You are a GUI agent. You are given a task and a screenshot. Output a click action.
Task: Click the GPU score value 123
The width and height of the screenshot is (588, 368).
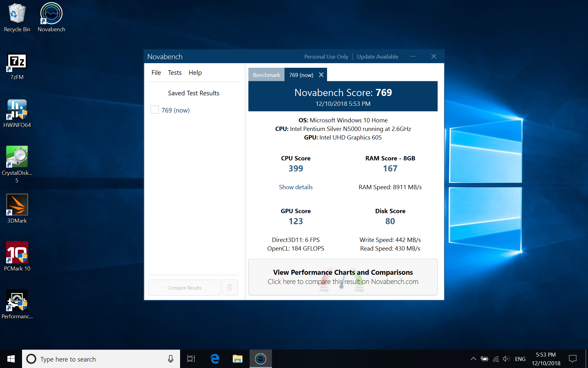296,221
